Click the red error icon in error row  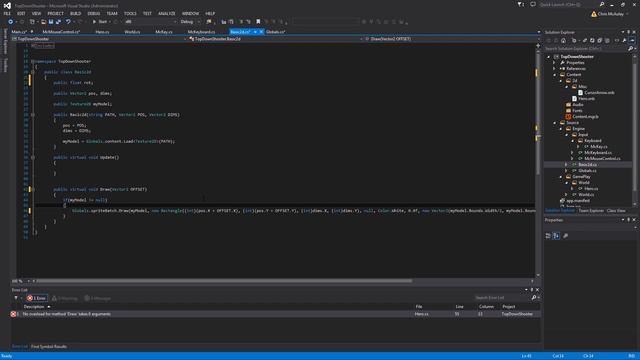(13, 314)
